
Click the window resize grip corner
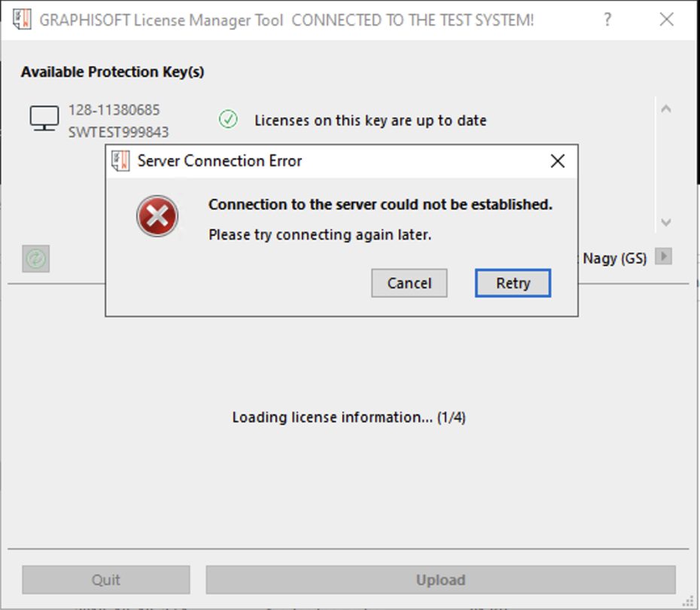click(688, 601)
